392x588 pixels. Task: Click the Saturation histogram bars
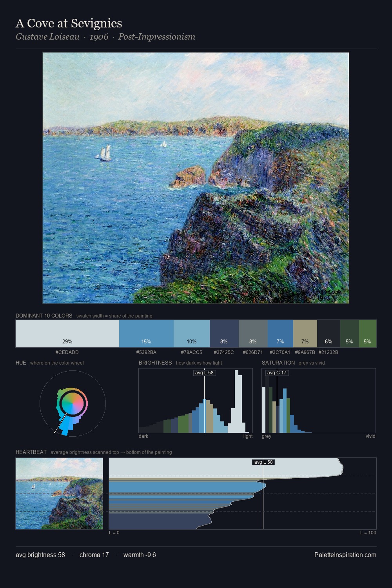tap(286, 401)
